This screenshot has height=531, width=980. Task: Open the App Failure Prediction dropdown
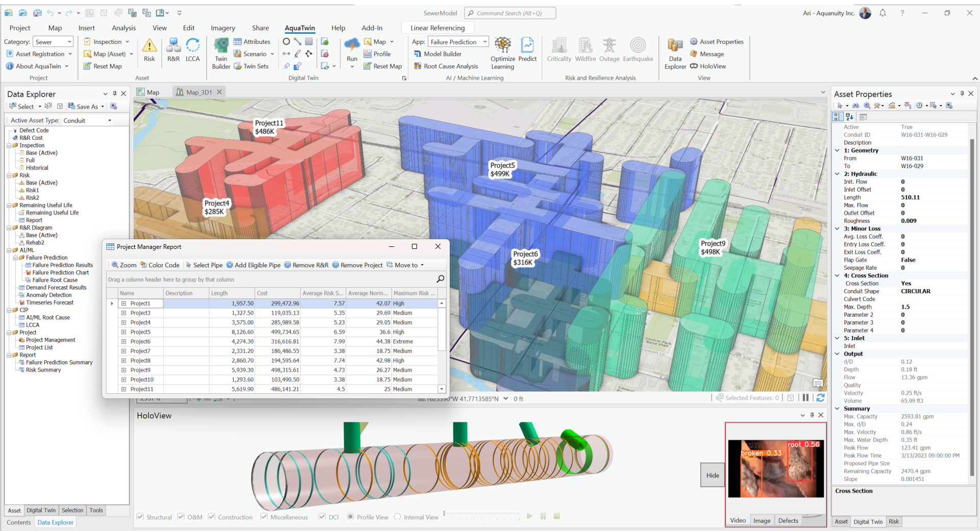[x=458, y=42]
